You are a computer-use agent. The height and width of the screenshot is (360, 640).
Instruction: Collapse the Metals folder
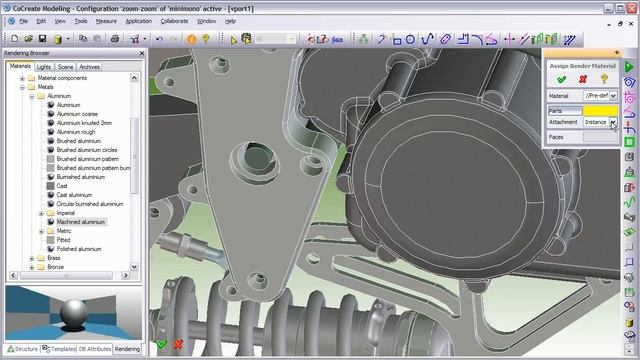tap(22, 87)
